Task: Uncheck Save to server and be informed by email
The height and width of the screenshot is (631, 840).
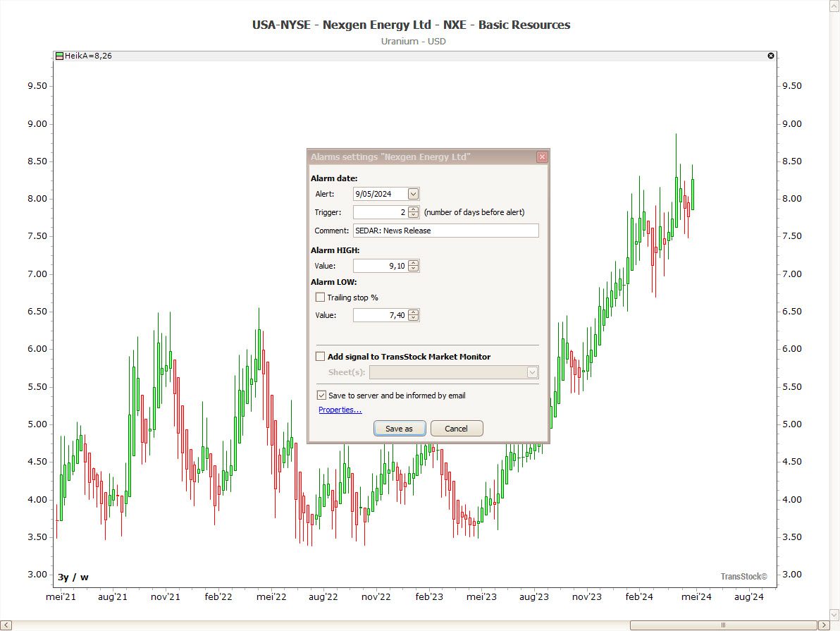Action: click(321, 396)
